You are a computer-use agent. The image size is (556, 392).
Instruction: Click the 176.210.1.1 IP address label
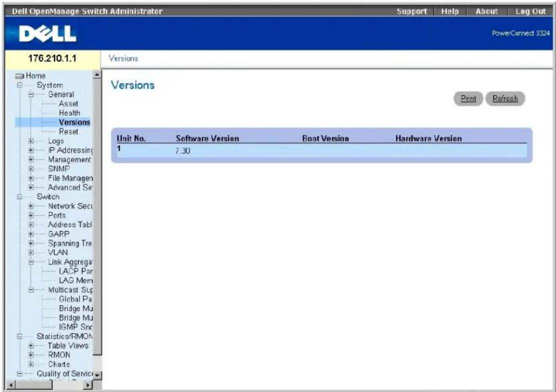click(x=52, y=58)
